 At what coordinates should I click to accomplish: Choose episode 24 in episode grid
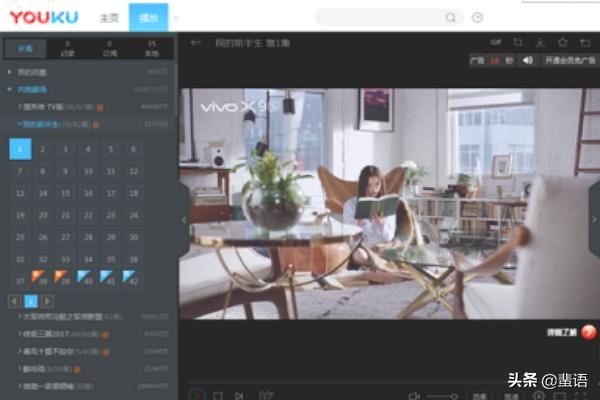[134, 216]
